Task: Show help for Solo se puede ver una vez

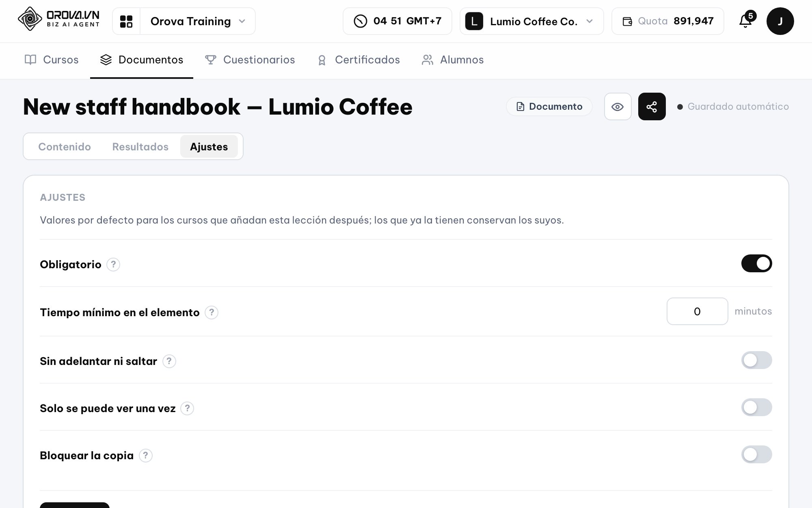Action: click(x=187, y=408)
